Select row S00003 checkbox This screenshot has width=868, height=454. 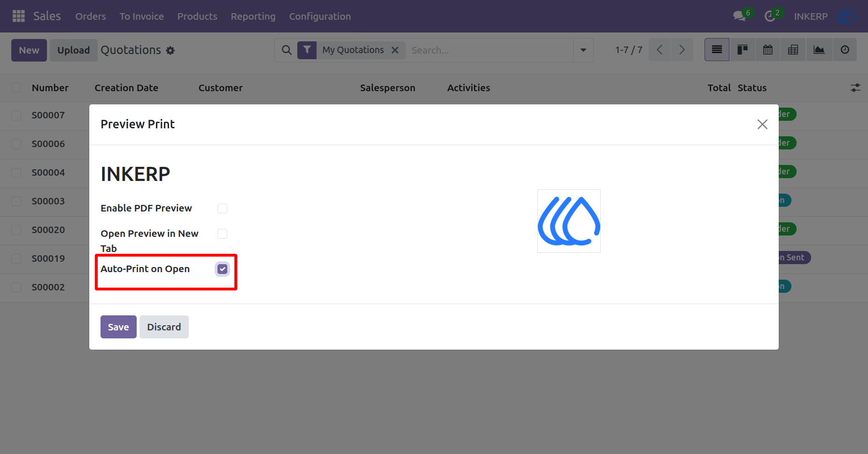tap(16, 201)
